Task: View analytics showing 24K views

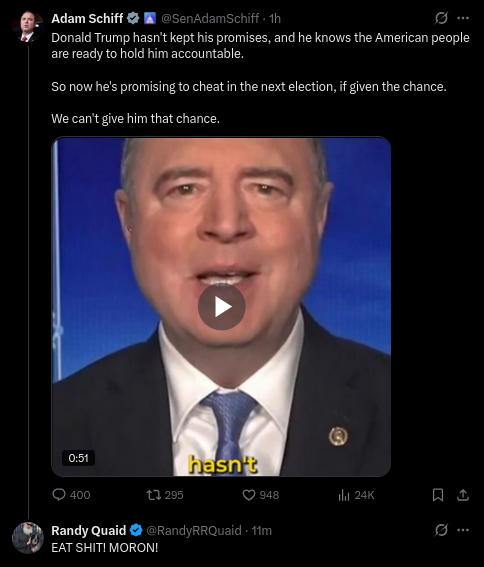Action: (x=356, y=495)
